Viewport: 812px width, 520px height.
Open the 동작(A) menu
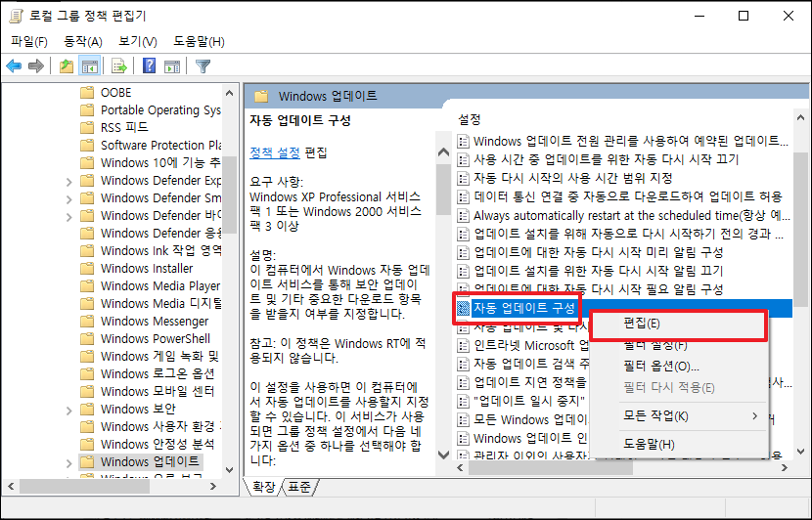tap(83, 41)
